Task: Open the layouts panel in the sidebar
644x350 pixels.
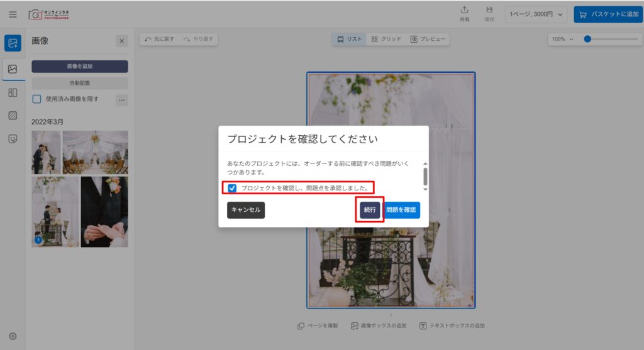Action: click(13, 92)
